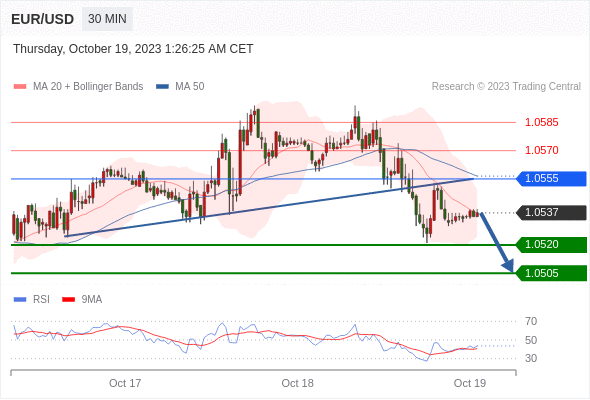The width and height of the screenshot is (590, 400).
Task: Click the RSI 30 axis value
Action: point(531,358)
